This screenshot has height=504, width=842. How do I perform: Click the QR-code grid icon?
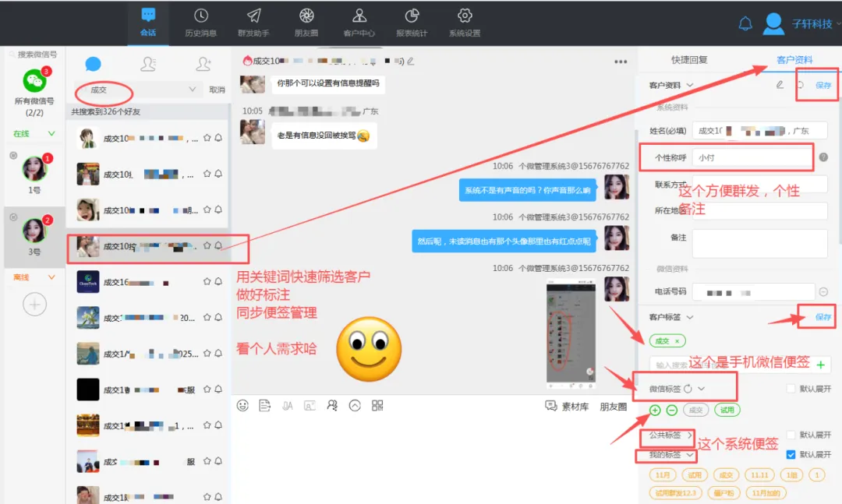tap(377, 406)
